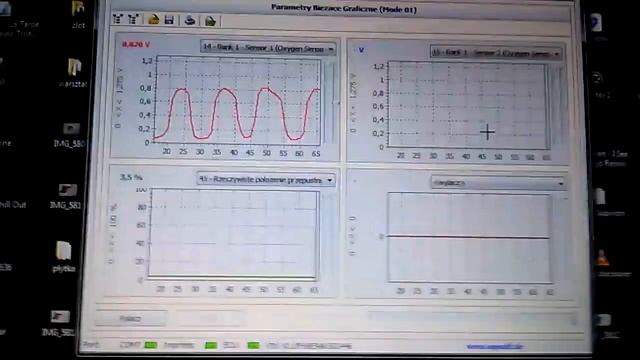Screen dimensions: 640x360
Task: Click the greyed-out button next to Połącz
Action: 208,319
